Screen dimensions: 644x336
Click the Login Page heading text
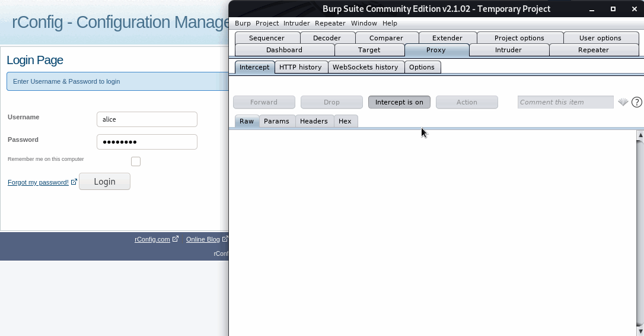(35, 60)
